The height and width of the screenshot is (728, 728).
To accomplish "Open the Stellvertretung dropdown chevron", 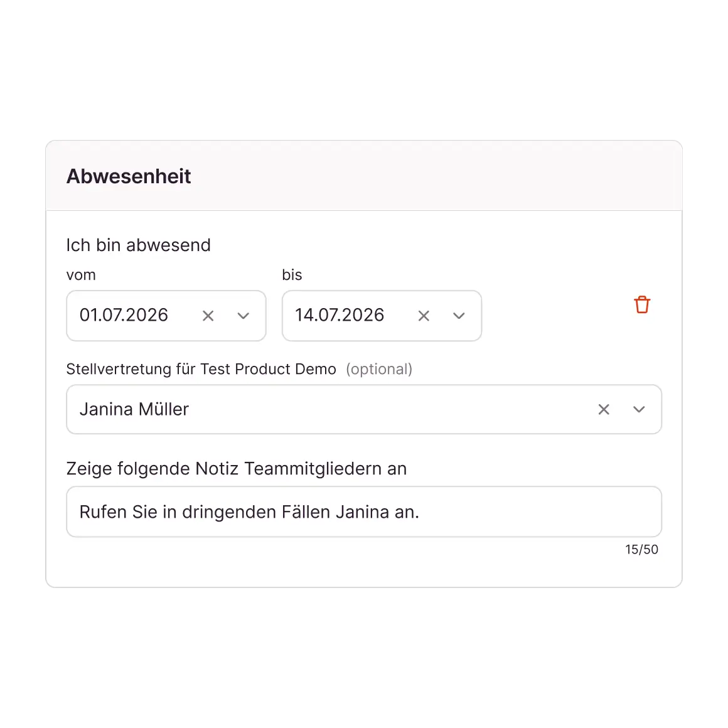I will (639, 409).
